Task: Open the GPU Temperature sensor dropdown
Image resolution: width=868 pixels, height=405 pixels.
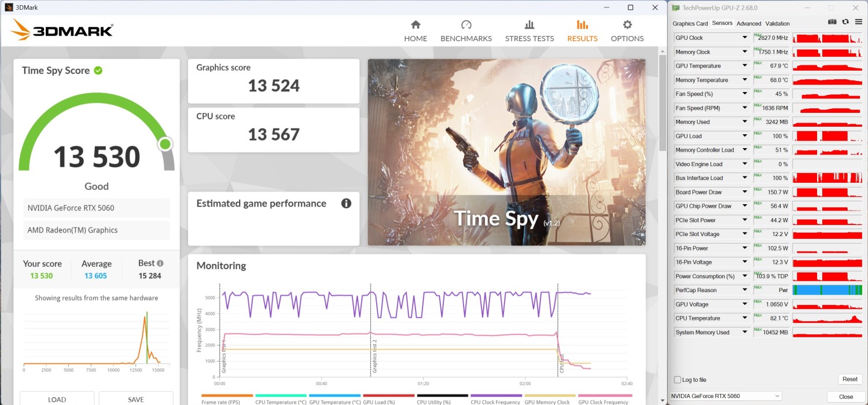Action: [745, 66]
